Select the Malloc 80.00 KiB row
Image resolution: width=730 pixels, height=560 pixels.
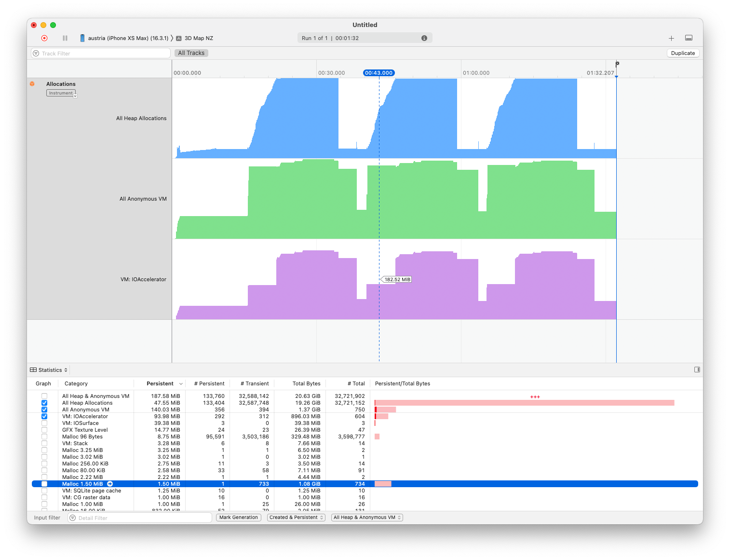tap(365, 470)
